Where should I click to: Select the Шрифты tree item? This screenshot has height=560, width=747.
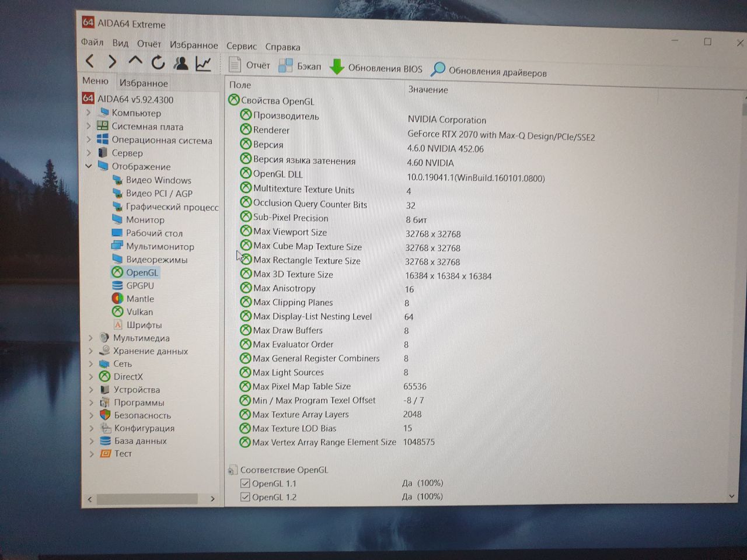(x=137, y=324)
